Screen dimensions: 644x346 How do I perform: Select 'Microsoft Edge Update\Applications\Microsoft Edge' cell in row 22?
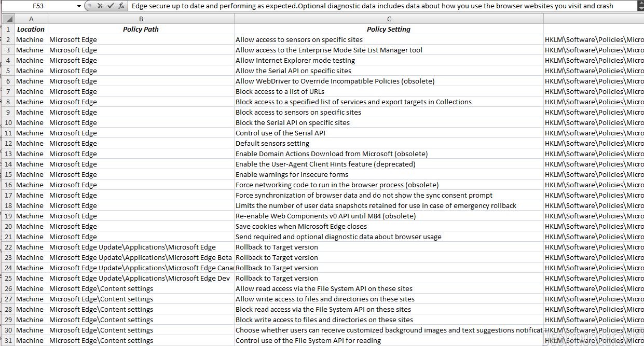click(141, 247)
